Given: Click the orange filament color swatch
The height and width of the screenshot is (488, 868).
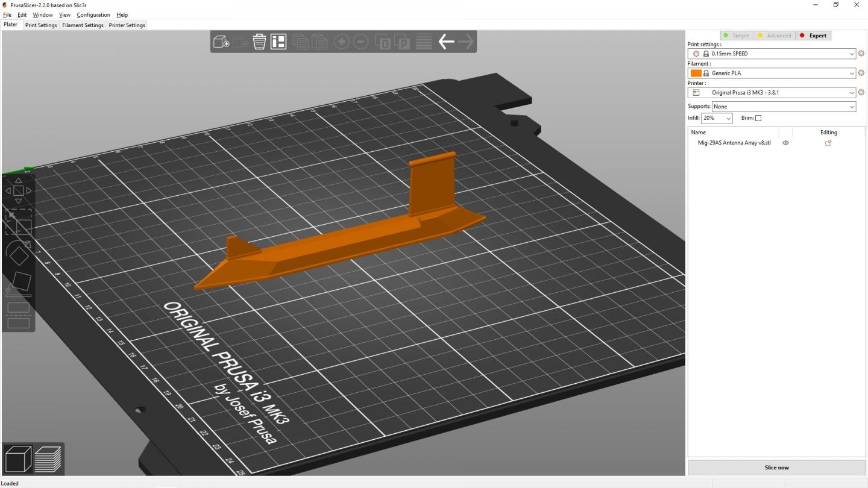Looking at the screenshot, I should pyautogui.click(x=696, y=73).
